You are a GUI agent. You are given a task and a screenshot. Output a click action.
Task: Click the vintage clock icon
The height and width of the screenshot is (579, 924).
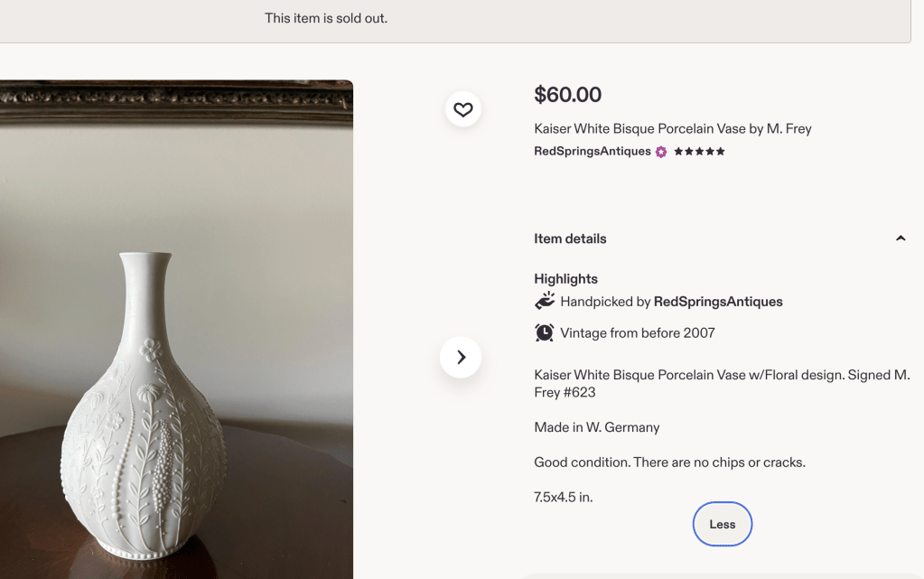pyautogui.click(x=545, y=332)
